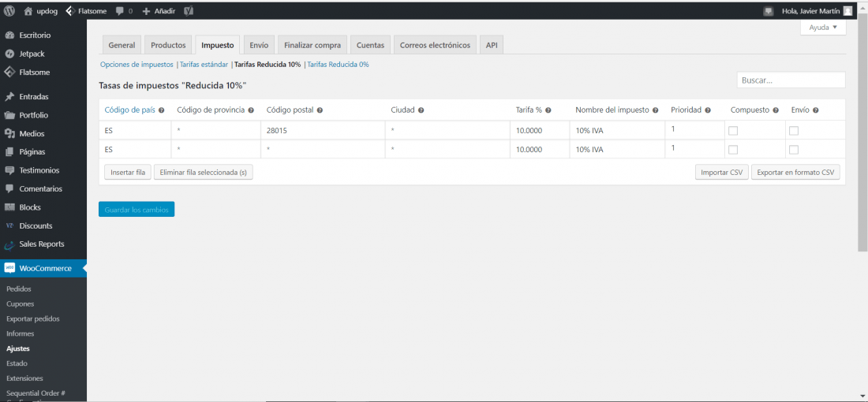Show help tip for Código postal
868x402 pixels.
(320, 110)
